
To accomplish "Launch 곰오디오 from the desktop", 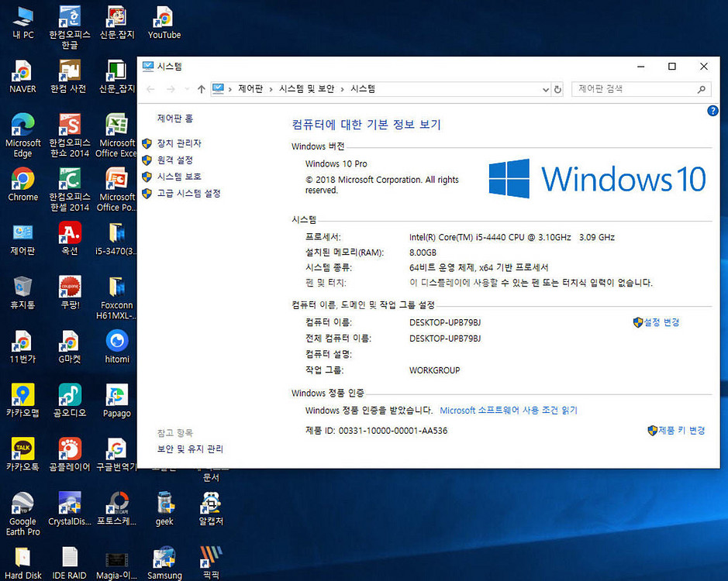I will pyautogui.click(x=70, y=401).
